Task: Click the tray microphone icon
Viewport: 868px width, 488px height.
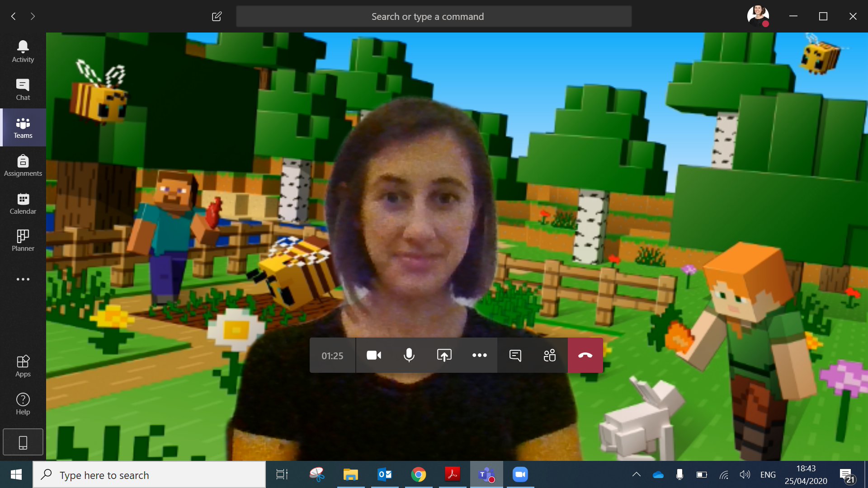Action: point(679,474)
